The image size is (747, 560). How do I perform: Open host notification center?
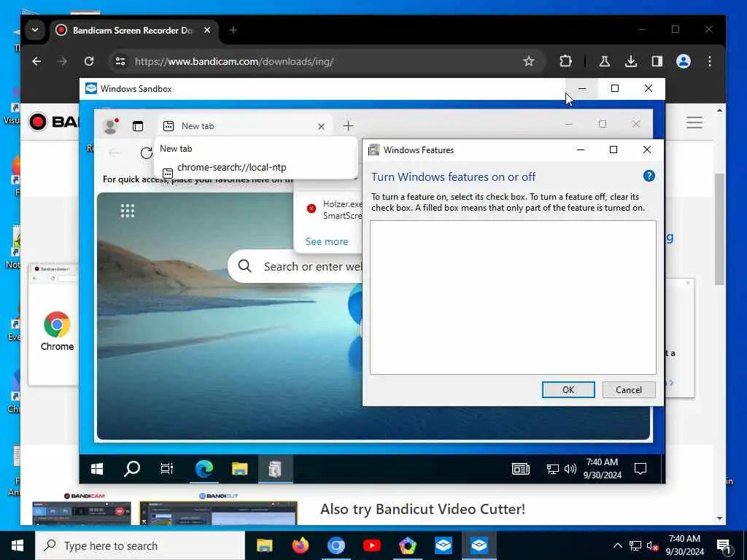click(724, 546)
